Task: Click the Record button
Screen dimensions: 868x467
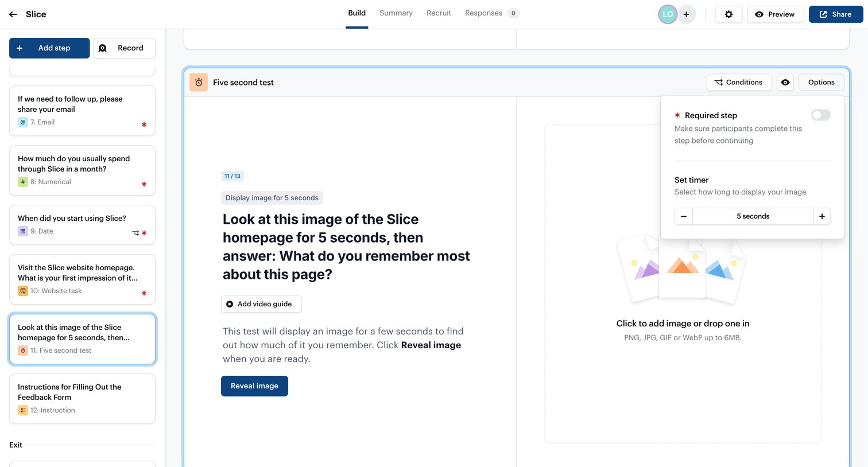Action: [124, 48]
